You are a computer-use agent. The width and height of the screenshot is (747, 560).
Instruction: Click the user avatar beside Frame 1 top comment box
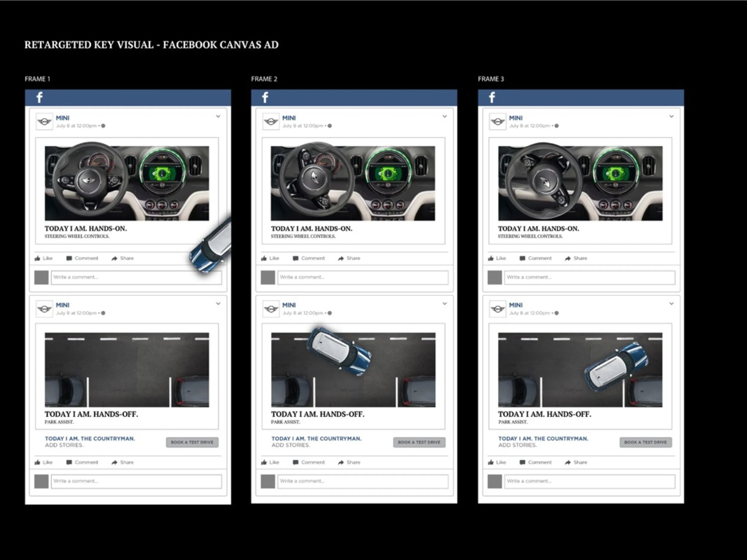pos(42,277)
